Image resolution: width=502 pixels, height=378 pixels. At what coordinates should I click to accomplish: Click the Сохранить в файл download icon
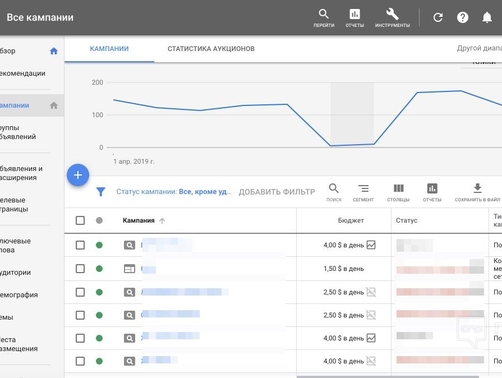coord(477,192)
